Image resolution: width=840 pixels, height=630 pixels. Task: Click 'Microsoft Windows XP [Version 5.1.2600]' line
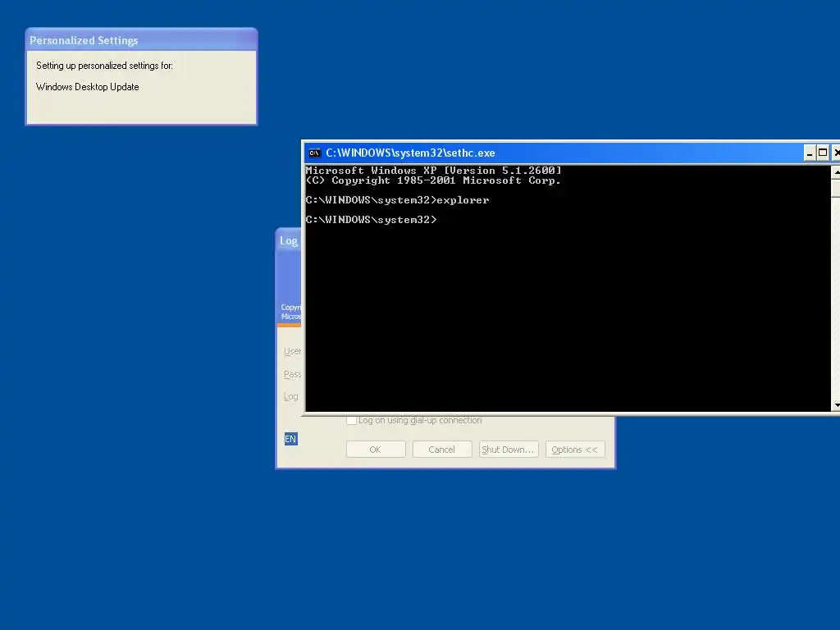pyautogui.click(x=433, y=171)
